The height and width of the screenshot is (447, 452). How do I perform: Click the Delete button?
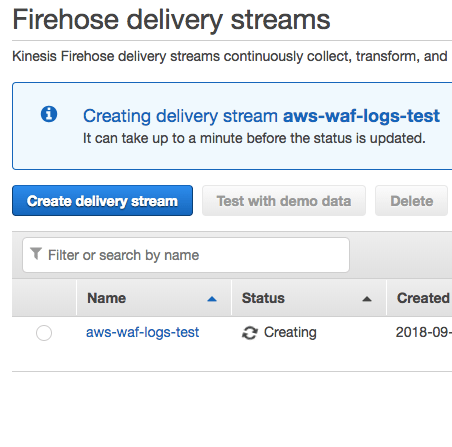click(x=411, y=201)
